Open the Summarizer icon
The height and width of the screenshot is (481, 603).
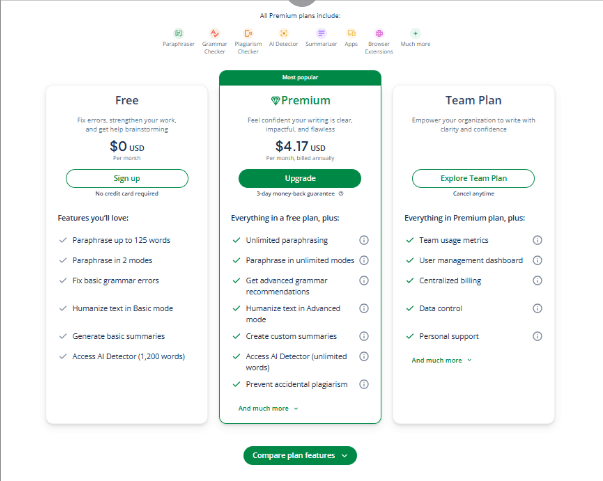click(x=321, y=33)
